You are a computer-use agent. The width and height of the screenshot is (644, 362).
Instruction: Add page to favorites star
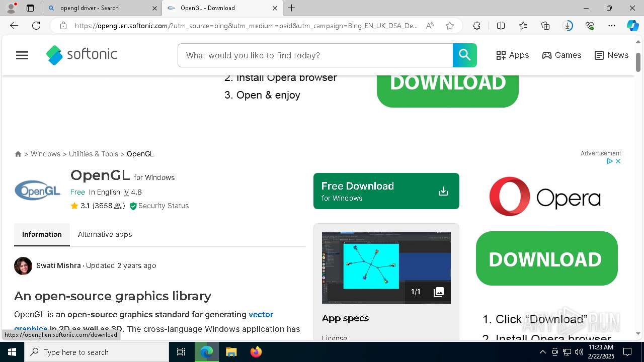tap(450, 26)
